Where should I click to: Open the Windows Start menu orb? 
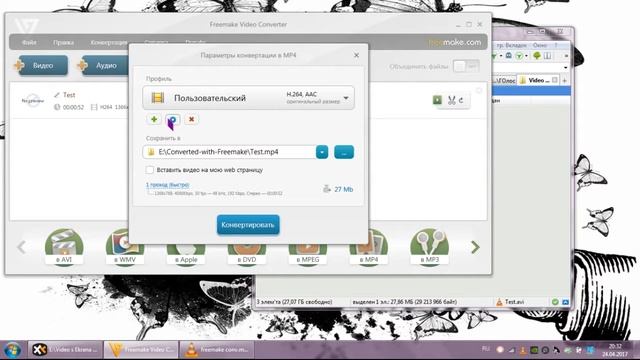[x=13, y=350]
